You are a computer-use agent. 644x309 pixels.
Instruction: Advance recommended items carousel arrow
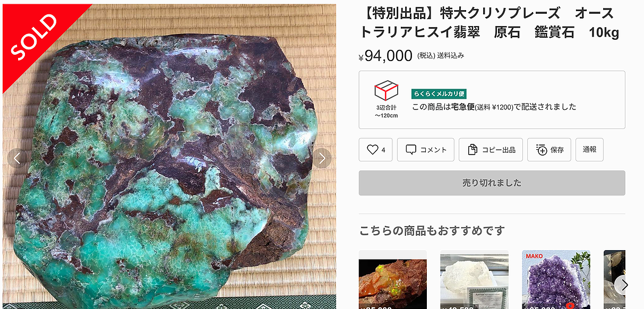coord(624,285)
